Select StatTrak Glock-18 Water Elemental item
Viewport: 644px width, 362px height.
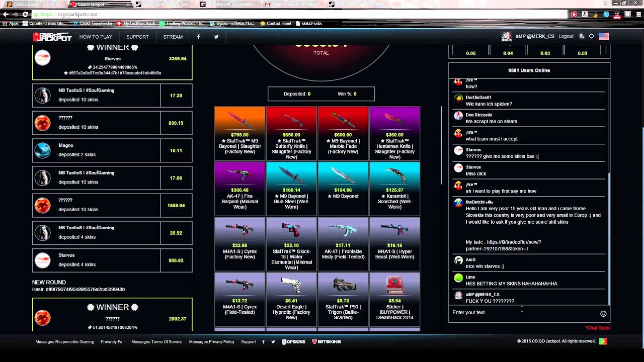(x=291, y=243)
